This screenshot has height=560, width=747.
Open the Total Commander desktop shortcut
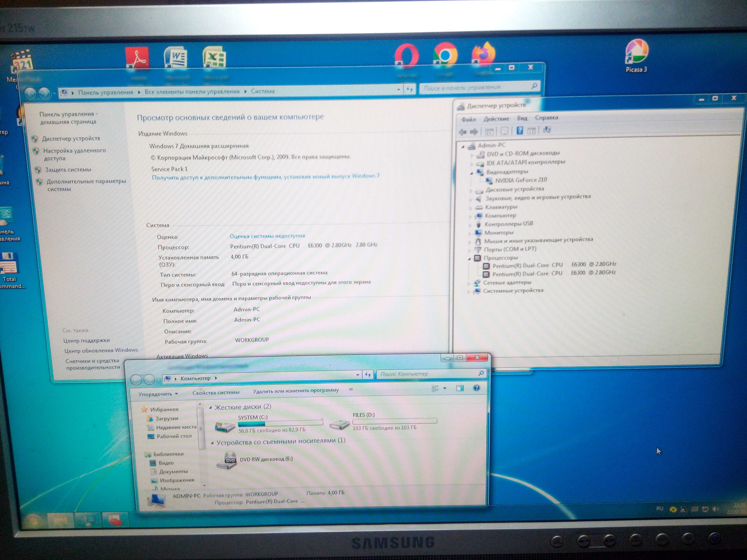pos(10,270)
